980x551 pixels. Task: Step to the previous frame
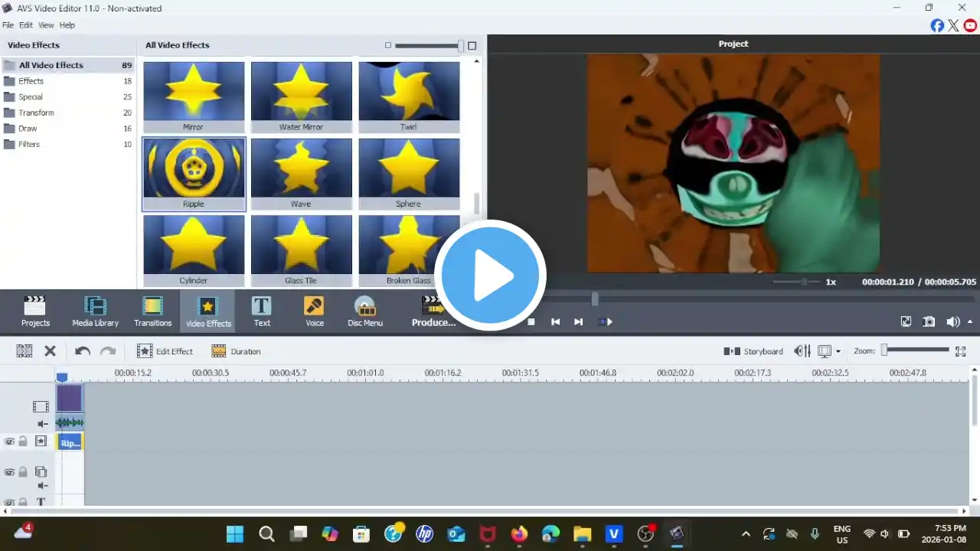point(556,322)
